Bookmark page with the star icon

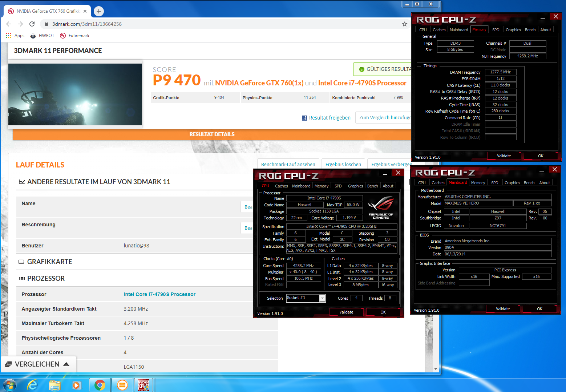(x=405, y=24)
